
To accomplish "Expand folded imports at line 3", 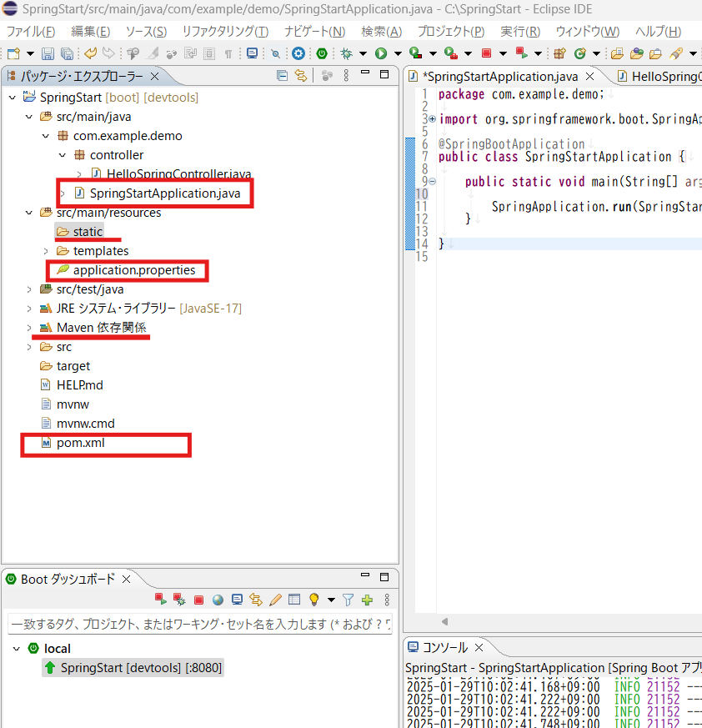I will [x=432, y=119].
